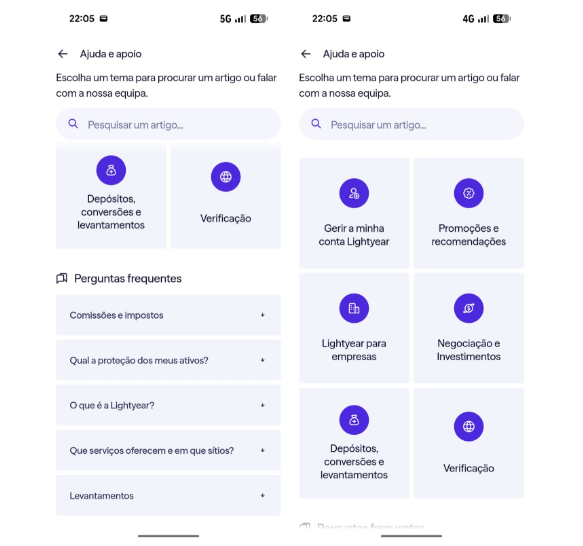Tap money bag Depósitos icon on left screen

(x=111, y=170)
